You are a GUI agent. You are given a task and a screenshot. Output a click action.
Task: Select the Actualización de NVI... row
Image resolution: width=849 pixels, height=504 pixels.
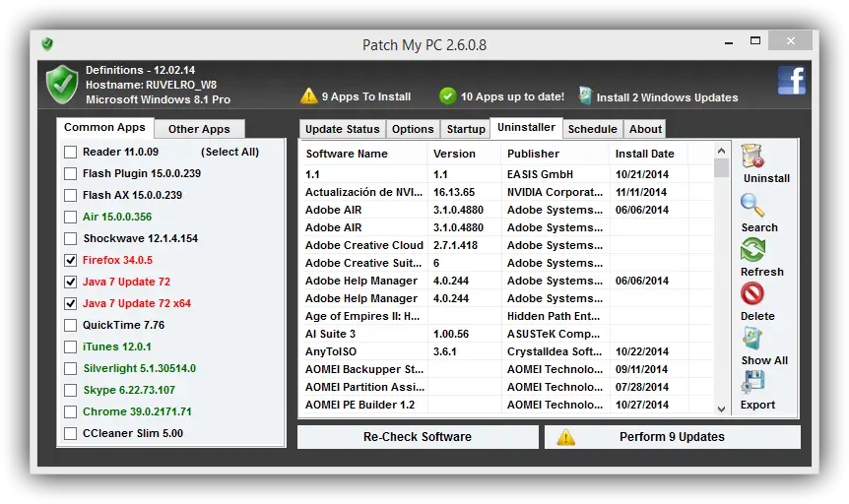click(x=507, y=192)
